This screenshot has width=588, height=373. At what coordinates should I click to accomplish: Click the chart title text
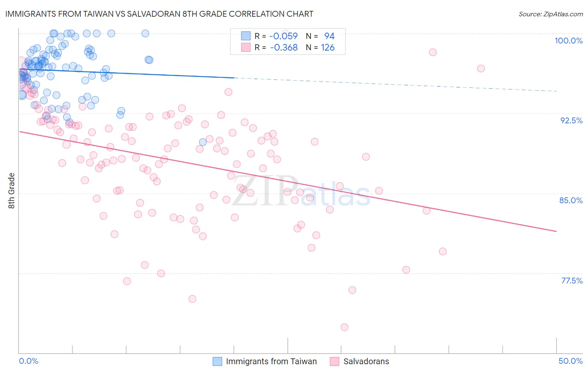[x=159, y=14]
